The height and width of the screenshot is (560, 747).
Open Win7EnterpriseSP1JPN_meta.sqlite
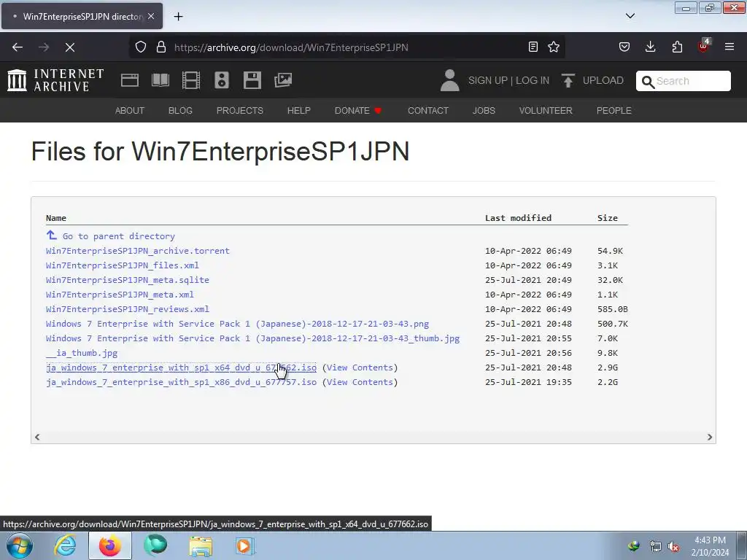[x=127, y=280]
